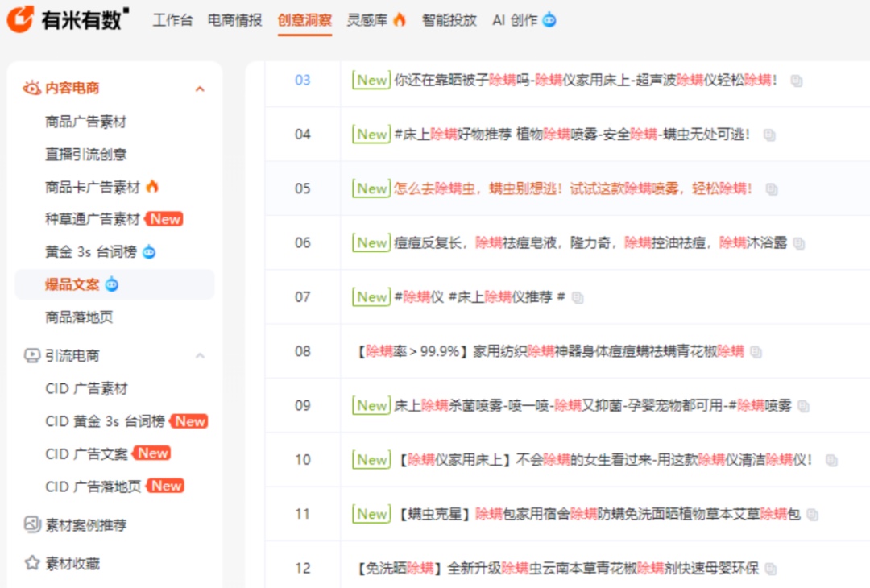Open 商品广告素材 in sidebar

coord(86,122)
